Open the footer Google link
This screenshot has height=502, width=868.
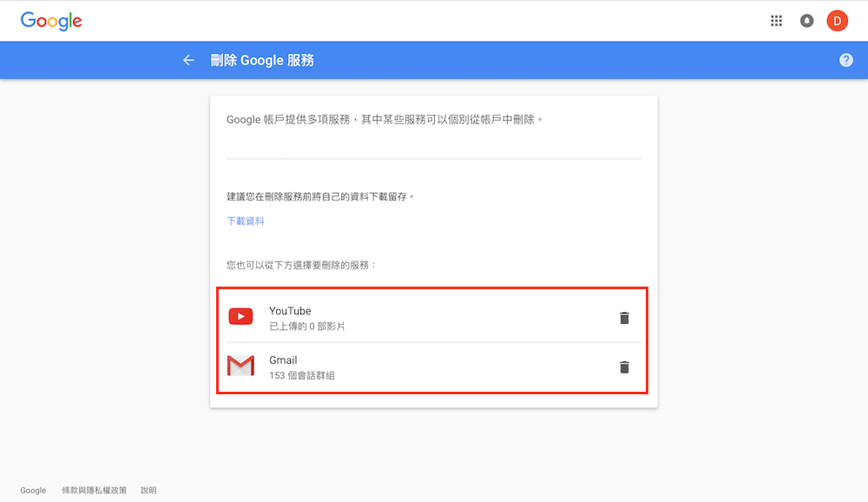(33, 491)
